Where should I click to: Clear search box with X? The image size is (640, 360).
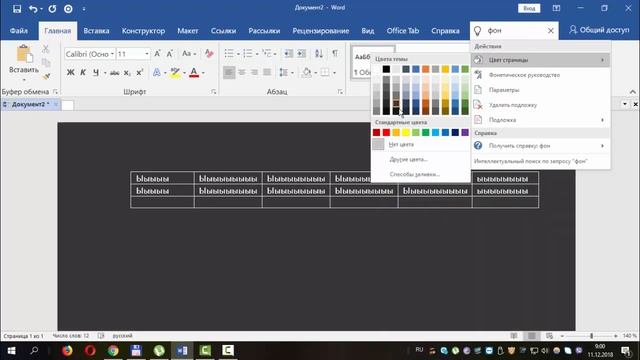point(551,31)
